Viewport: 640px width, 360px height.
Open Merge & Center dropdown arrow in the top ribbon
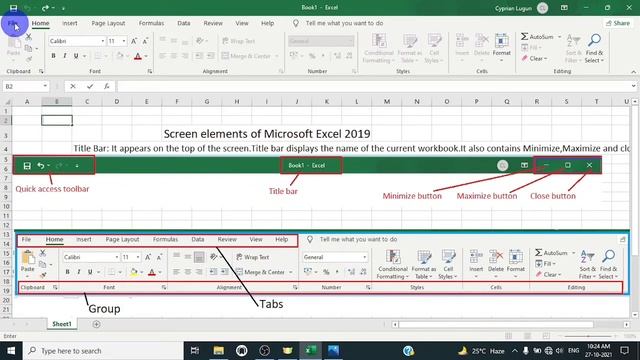pos(277,56)
